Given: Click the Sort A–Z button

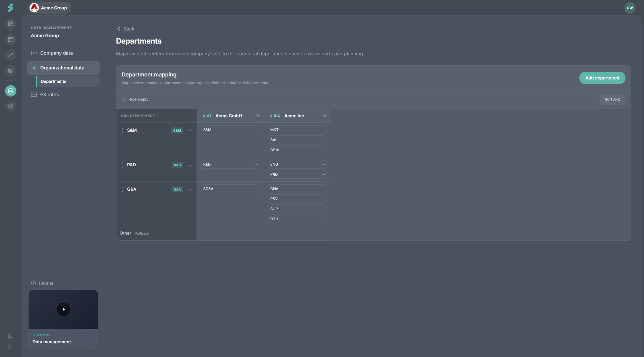Looking at the screenshot, I should (x=612, y=100).
